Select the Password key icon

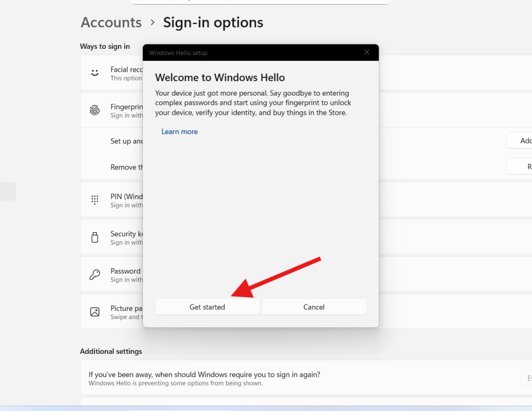(95, 274)
